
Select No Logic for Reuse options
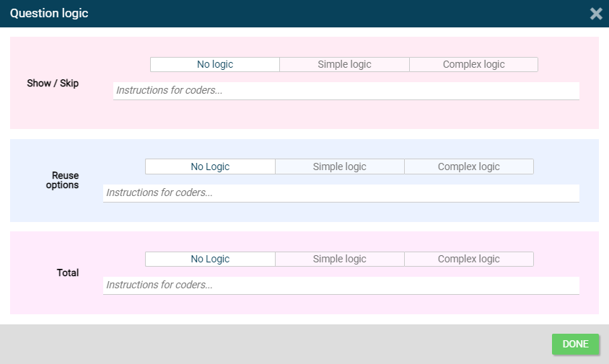(210, 167)
